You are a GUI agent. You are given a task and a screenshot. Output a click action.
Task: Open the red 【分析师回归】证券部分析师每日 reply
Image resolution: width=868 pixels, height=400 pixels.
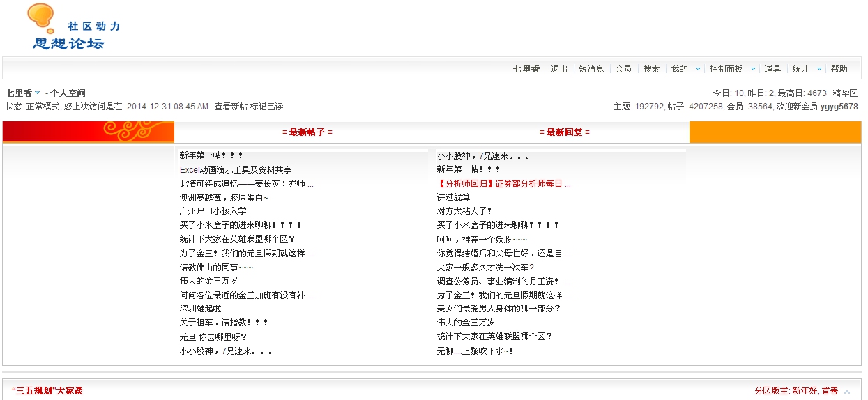pyautogui.click(x=503, y=184)
